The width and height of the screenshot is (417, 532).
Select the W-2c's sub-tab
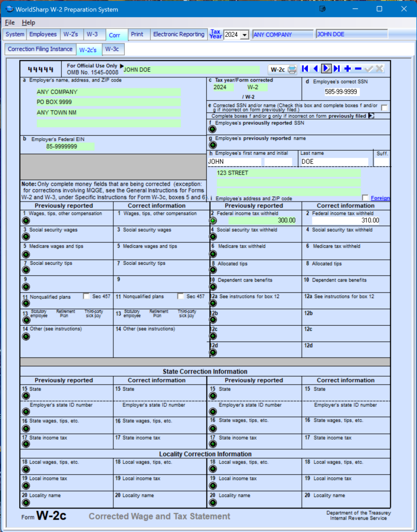click(x=88, y=49)
